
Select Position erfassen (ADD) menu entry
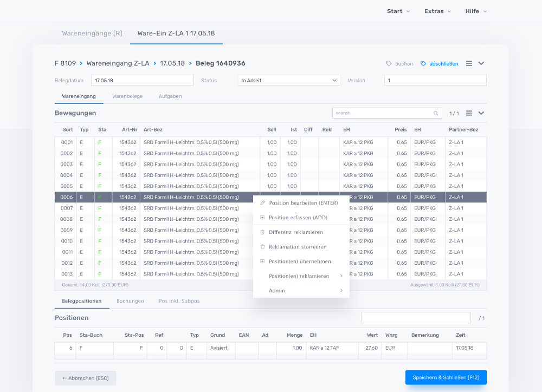coord(298,218)
